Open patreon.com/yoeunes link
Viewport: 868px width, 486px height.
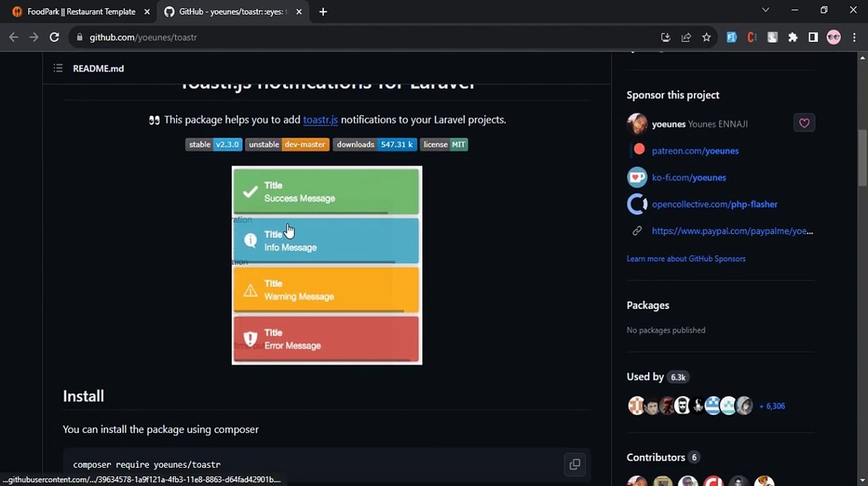695,151
